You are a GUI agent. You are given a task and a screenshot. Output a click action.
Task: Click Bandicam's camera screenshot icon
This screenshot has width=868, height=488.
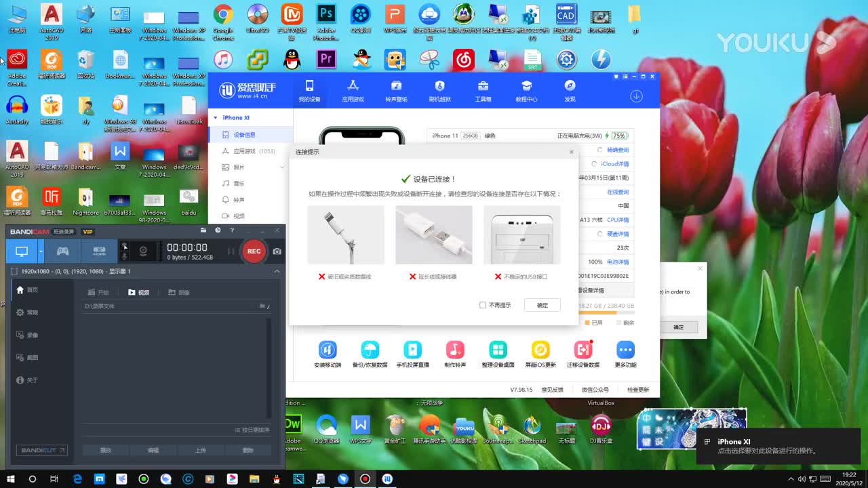pos(275,251)
